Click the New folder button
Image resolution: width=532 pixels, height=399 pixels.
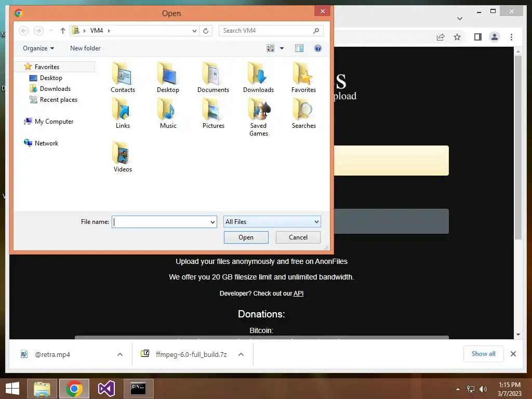85,48
